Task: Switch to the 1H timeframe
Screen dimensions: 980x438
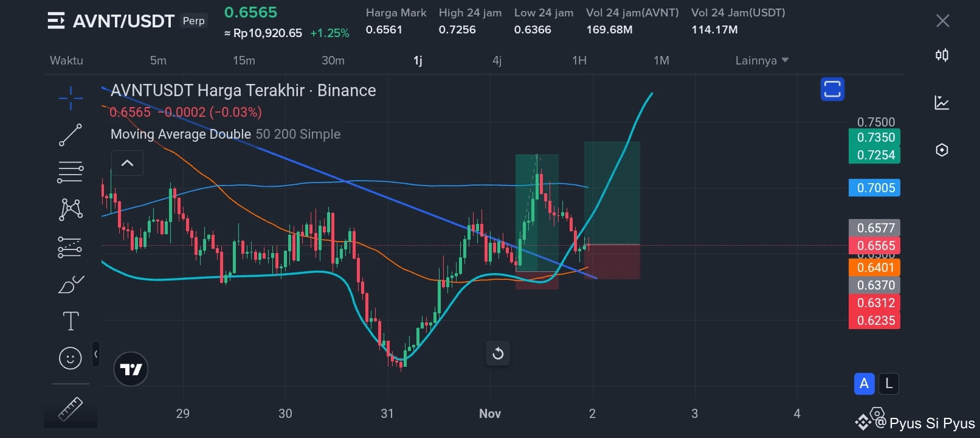Action: pos(579,60)
